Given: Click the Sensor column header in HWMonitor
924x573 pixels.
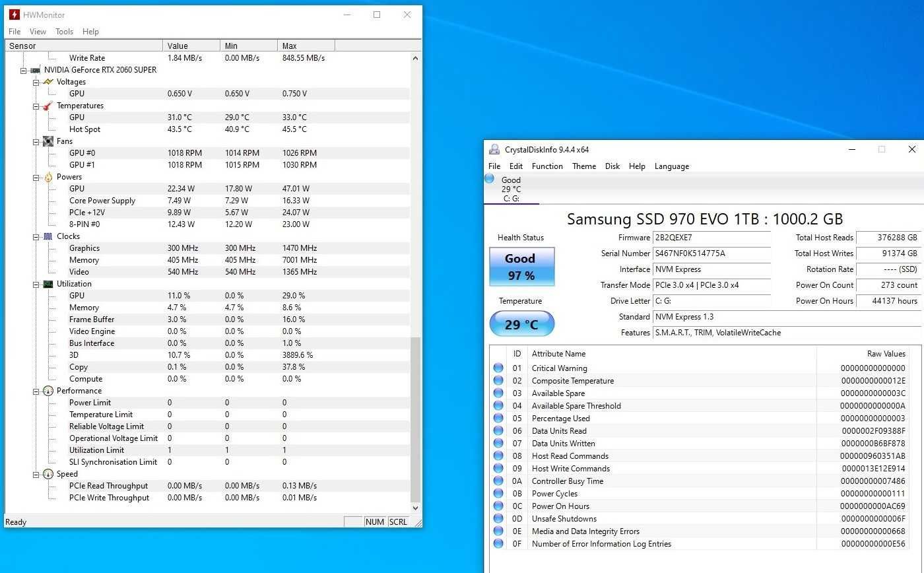Looking at the screenshot, I should point(84,46).
